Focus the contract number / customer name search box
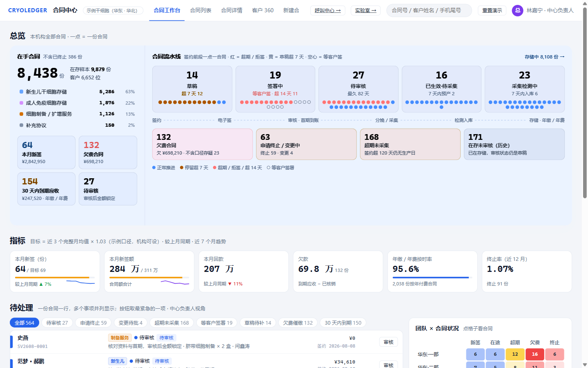Viewport: 588px width, 368px height. [x=429, y=11]
